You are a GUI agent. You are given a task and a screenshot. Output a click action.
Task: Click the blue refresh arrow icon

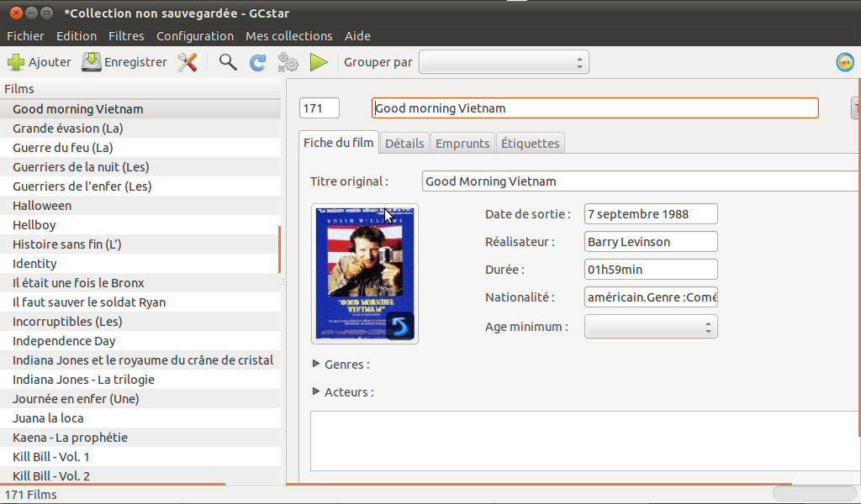(x=258, y=62)
